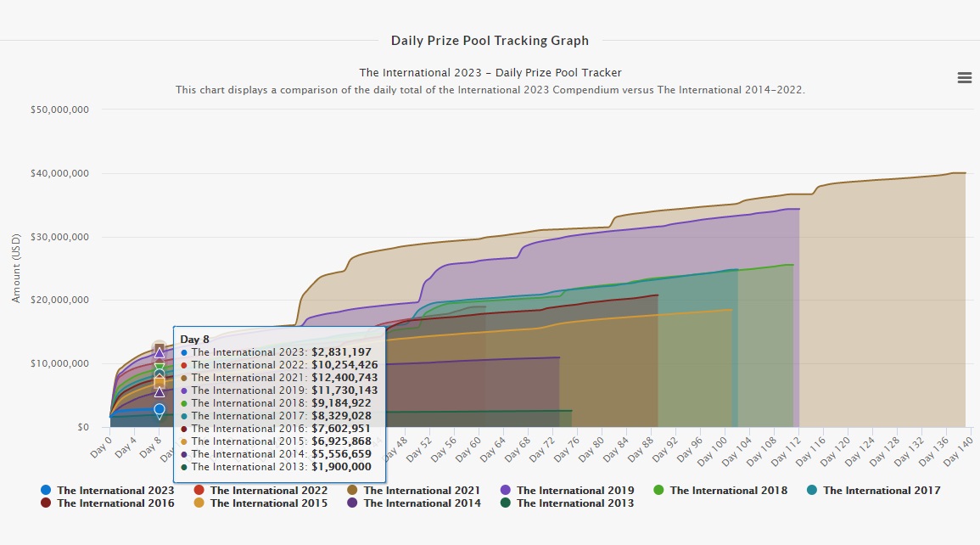
Task: Click The International 2016 maroon legend dot
Action: pos(46,503)
